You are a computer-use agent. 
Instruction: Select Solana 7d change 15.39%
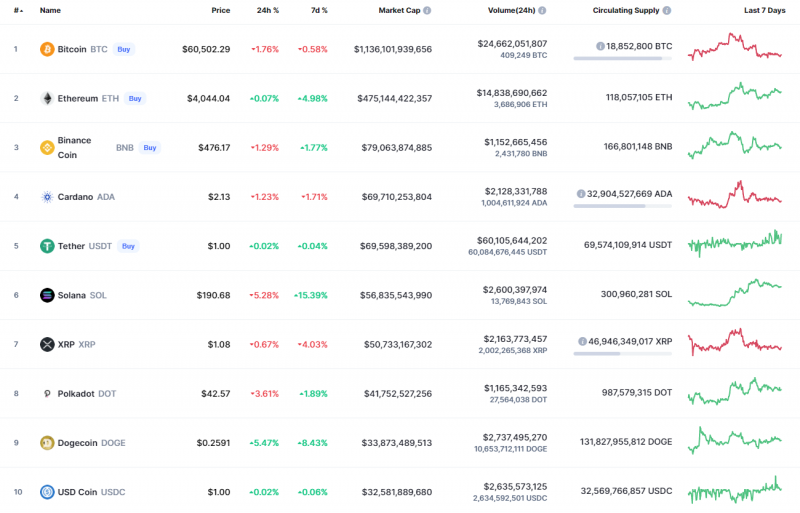pyautogui.click(x=311, y=295)
